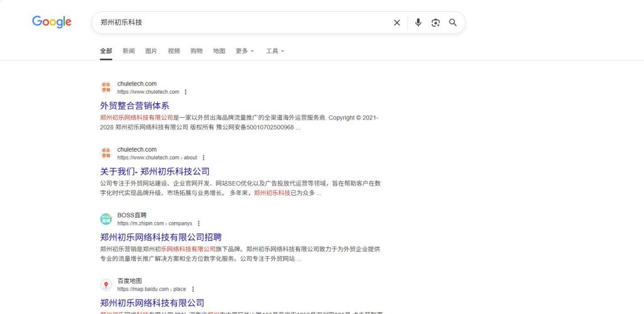Click URL https://map.baidu.com › place
The height and width of the screenshot is (314, 644).
pos(152,289)
